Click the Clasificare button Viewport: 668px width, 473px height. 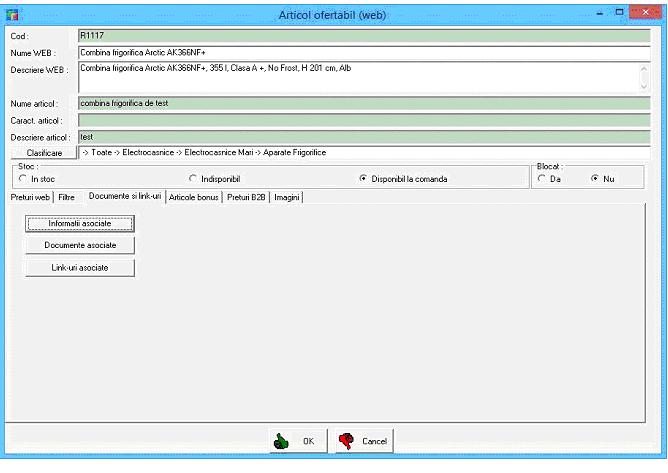(x=43, y=152)
